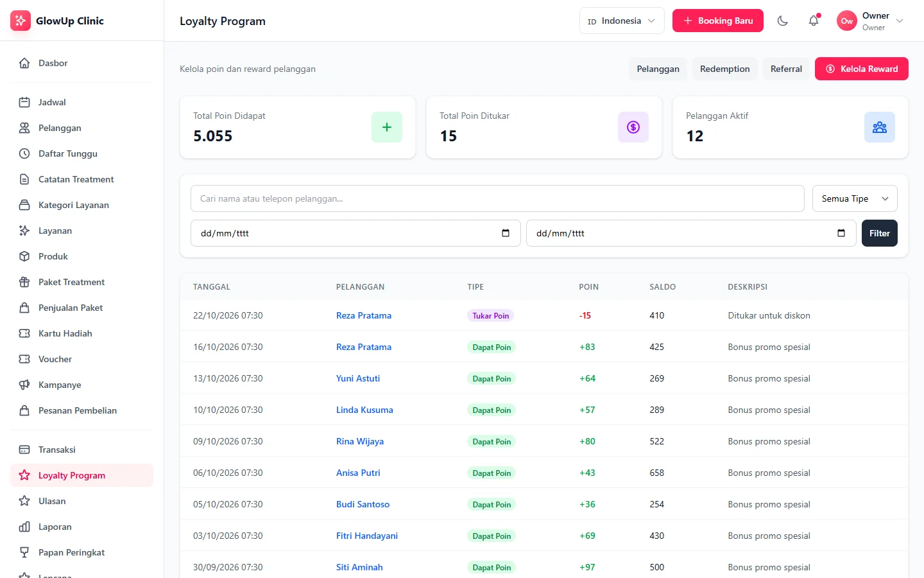
Task: Open Loyalty Program in the sidebar
Action: [x=82, y=475]
